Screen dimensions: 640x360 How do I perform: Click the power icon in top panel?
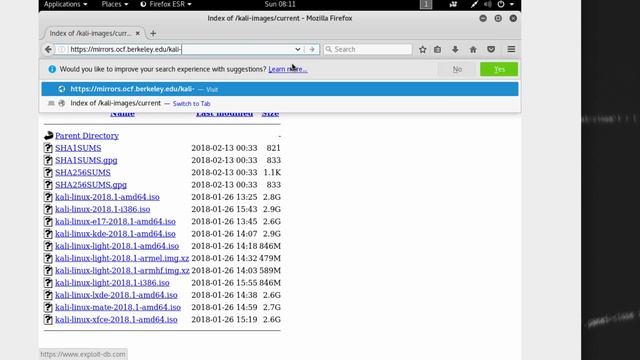501,4
